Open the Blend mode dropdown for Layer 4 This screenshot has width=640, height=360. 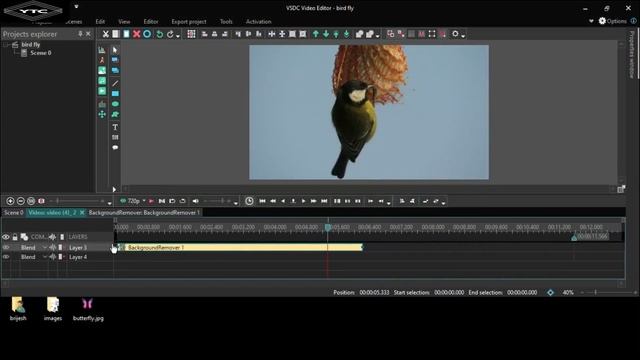pos(44,257)
